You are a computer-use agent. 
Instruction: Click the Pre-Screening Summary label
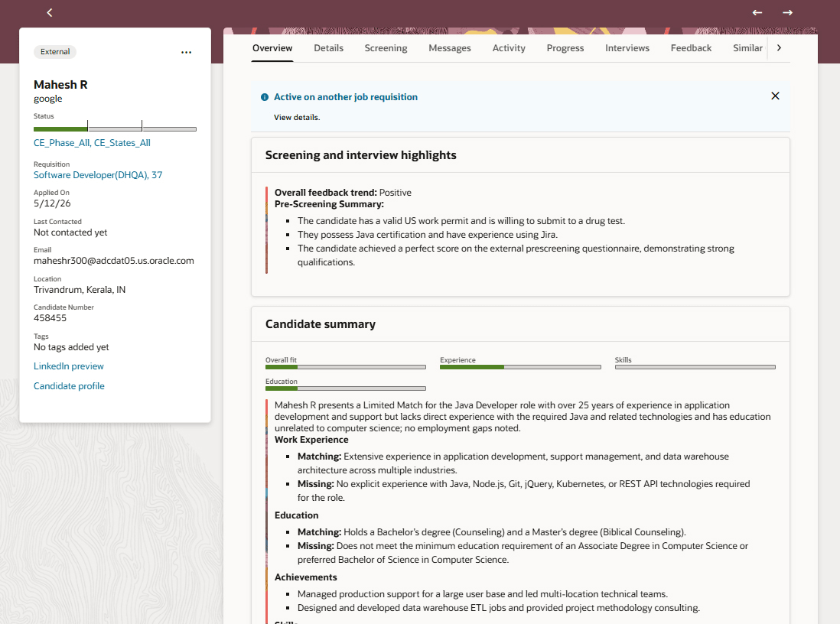click(329, 204)
